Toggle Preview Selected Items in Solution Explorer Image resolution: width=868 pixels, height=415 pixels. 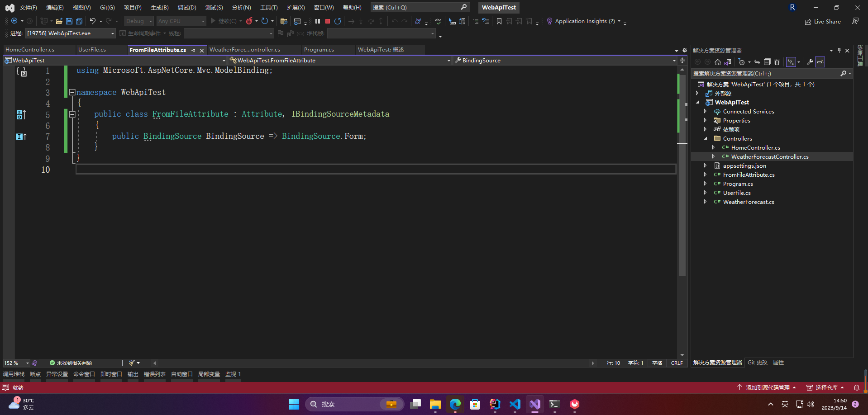tap(820, 62)
